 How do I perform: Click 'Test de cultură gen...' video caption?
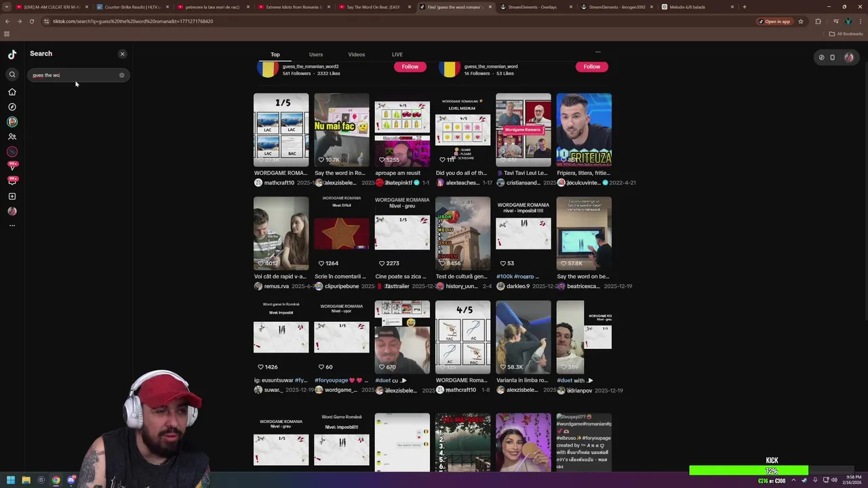pyautogui.click(x=461, y=277)
